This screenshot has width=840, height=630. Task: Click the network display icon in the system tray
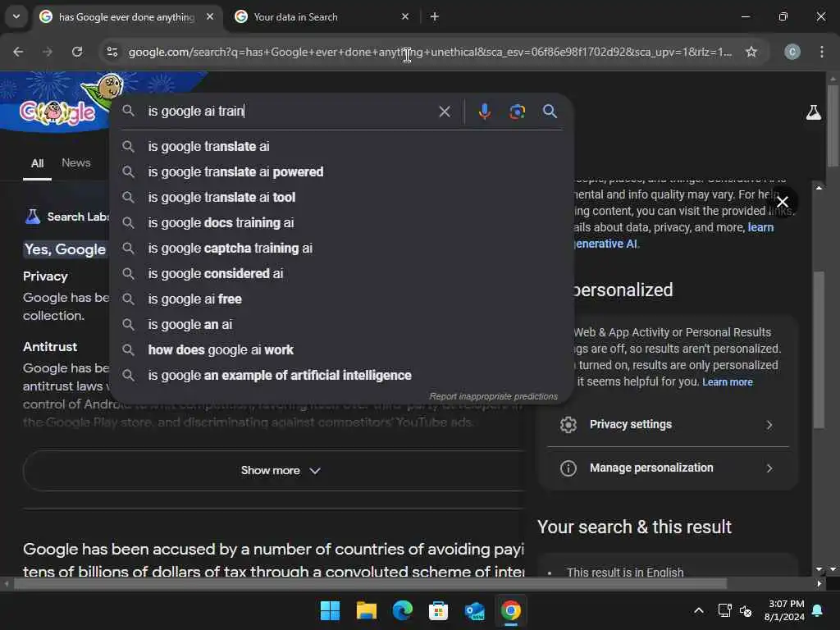coord(724,610)
